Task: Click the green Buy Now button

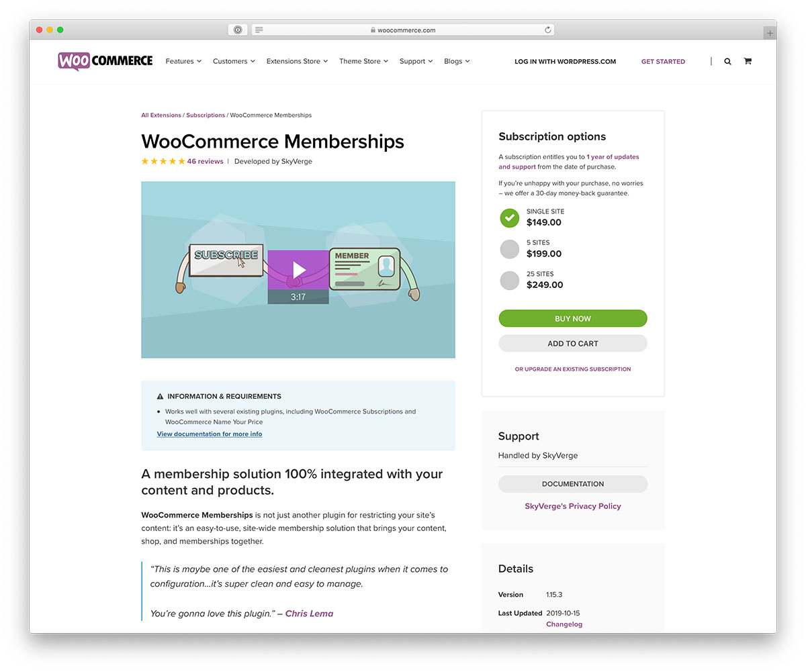Action: pos(573,319)
